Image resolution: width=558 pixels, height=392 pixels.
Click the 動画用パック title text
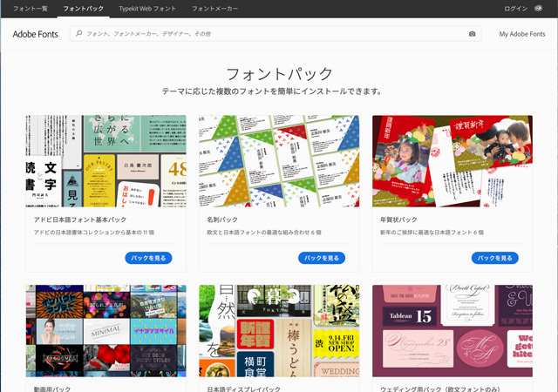pyautogui.click(x=52, y=389)
